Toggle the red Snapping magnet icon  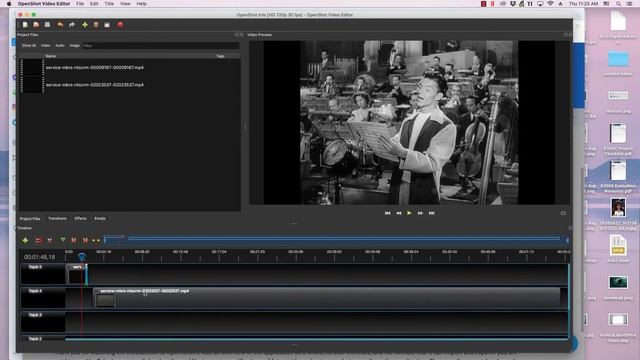click(38, 240)
